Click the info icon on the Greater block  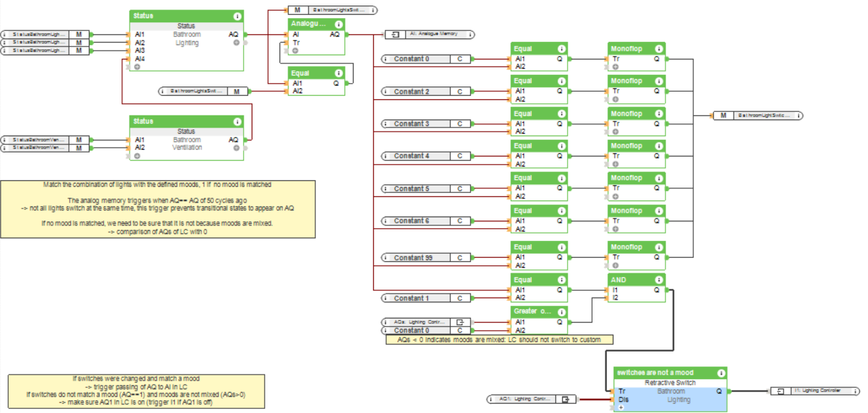click(562, 311)
